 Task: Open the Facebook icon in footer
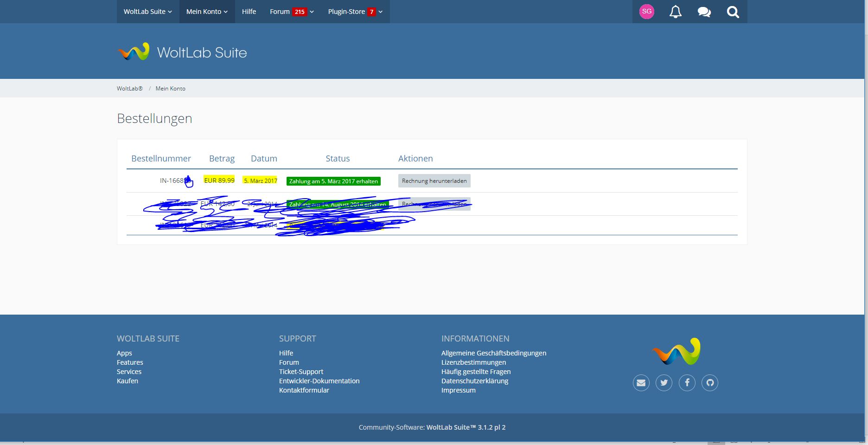click(687, 383)
